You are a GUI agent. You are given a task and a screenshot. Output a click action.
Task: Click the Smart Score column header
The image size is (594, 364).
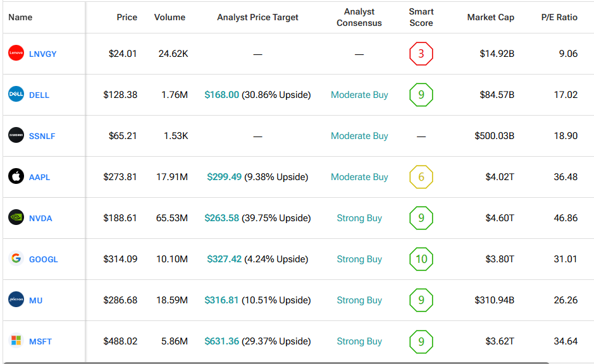point(421,17)
